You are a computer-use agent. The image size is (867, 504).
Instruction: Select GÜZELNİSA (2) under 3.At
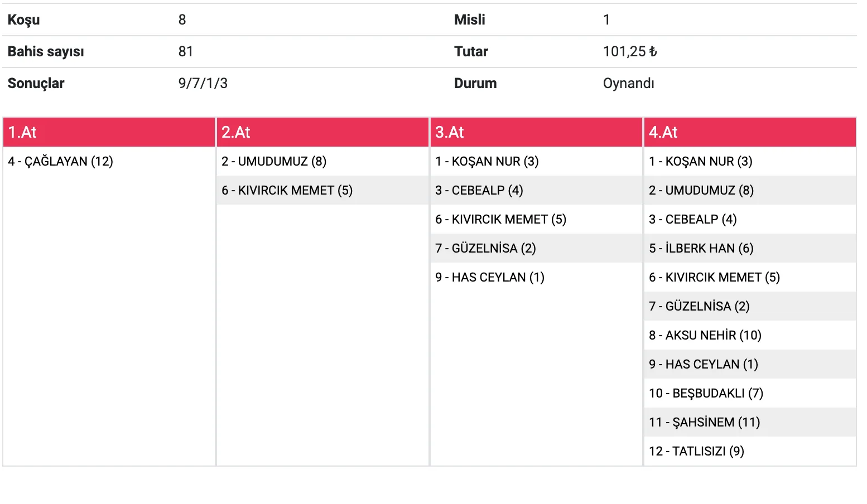point(485,249)
